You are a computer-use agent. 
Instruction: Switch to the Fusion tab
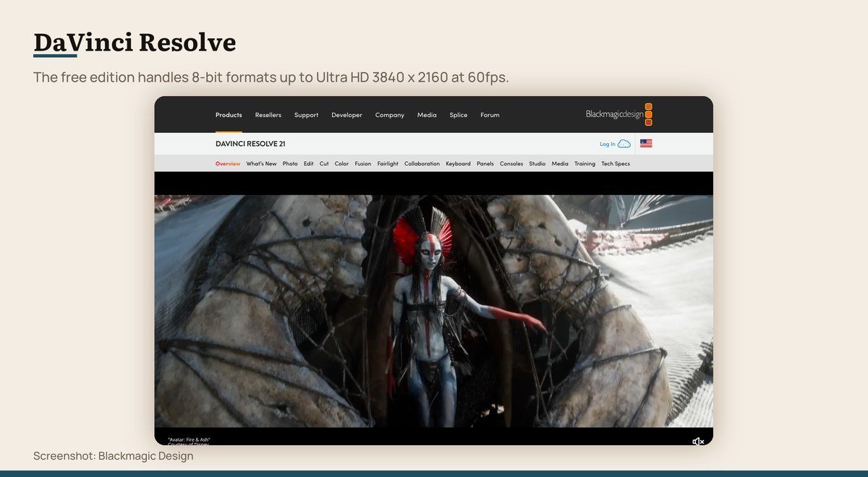point(363,163)
